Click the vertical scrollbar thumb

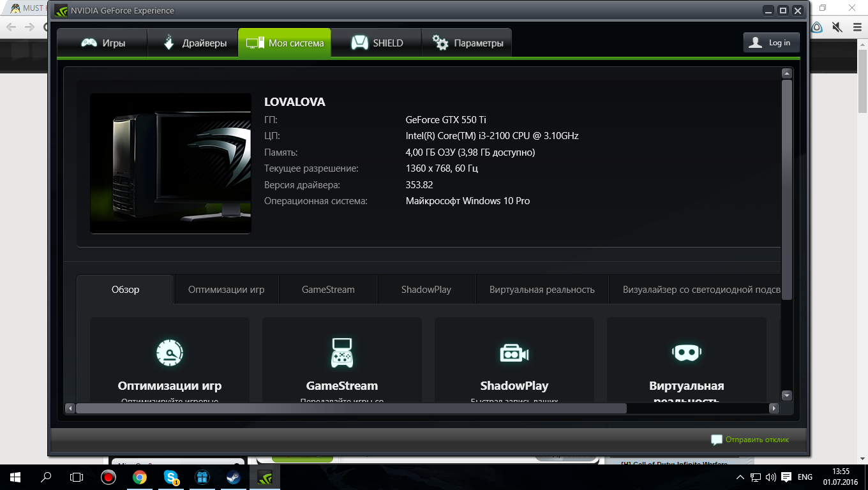click(787, 189)
